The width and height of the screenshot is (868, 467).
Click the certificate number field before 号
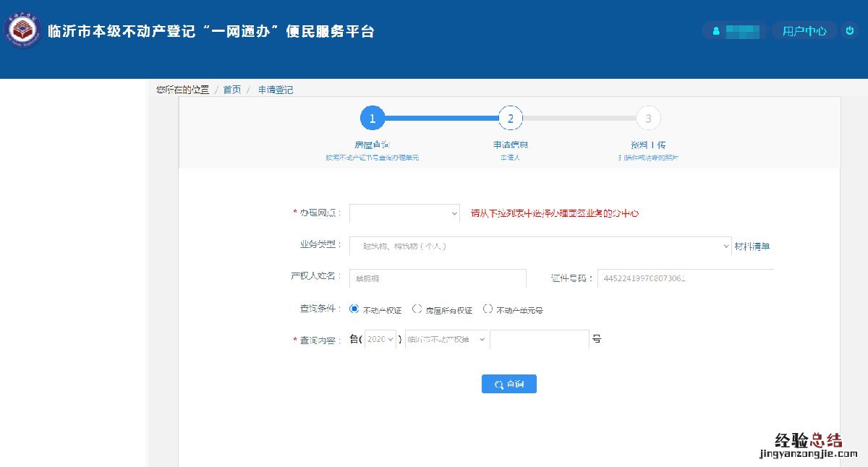coord(539,339)
